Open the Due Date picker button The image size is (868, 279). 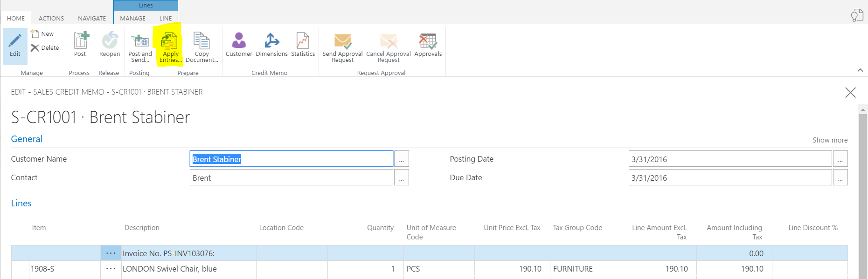tap(840, 177)
